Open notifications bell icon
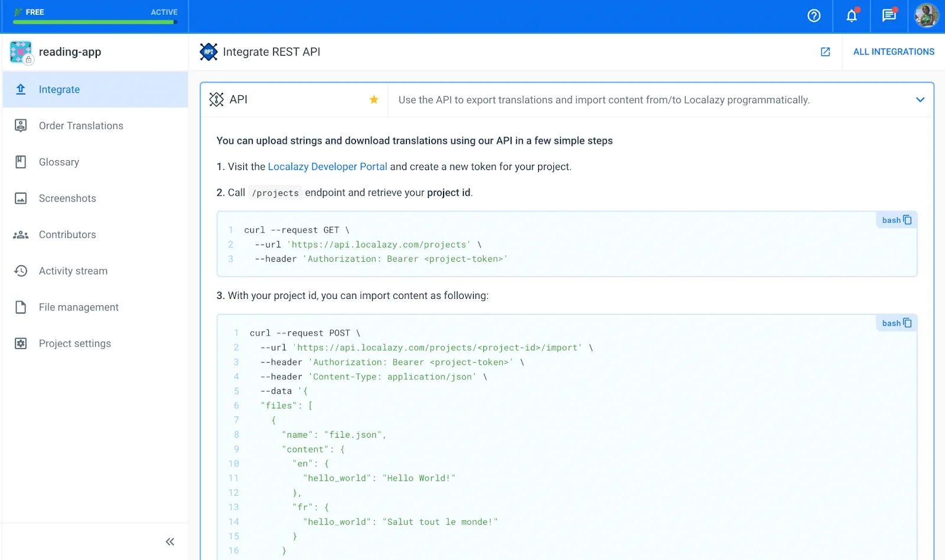Image resolution: width=945 pixels, height=560 pixels. 851,16
